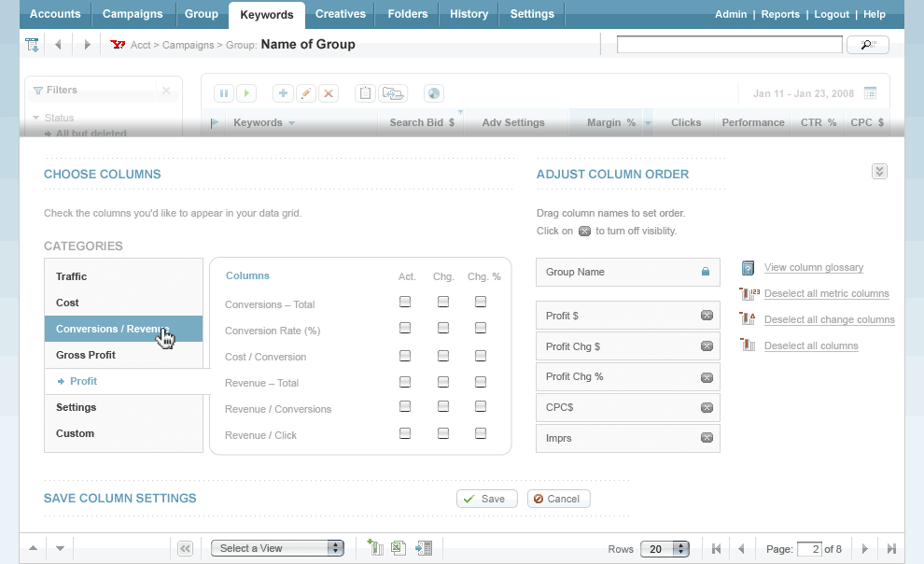Switch to the Campaigns tab

133,14
